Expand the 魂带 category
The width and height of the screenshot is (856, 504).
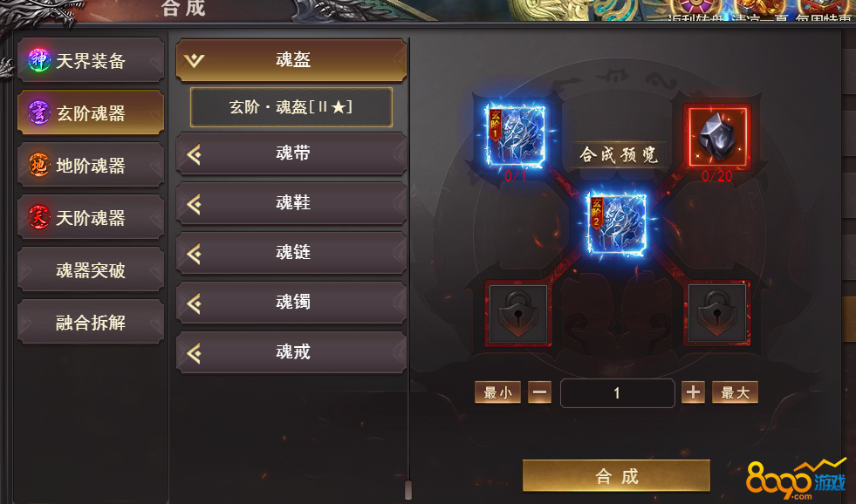(291, 153)
